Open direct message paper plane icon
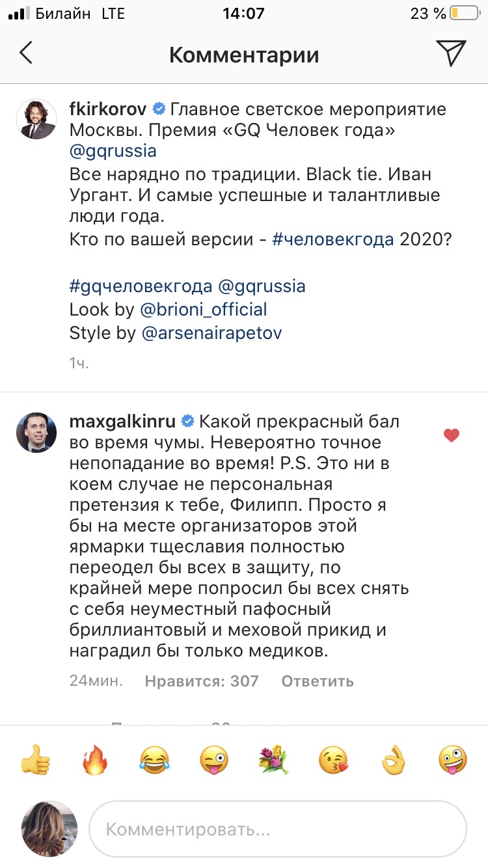The image size is (488, 868). click(450, 53)
